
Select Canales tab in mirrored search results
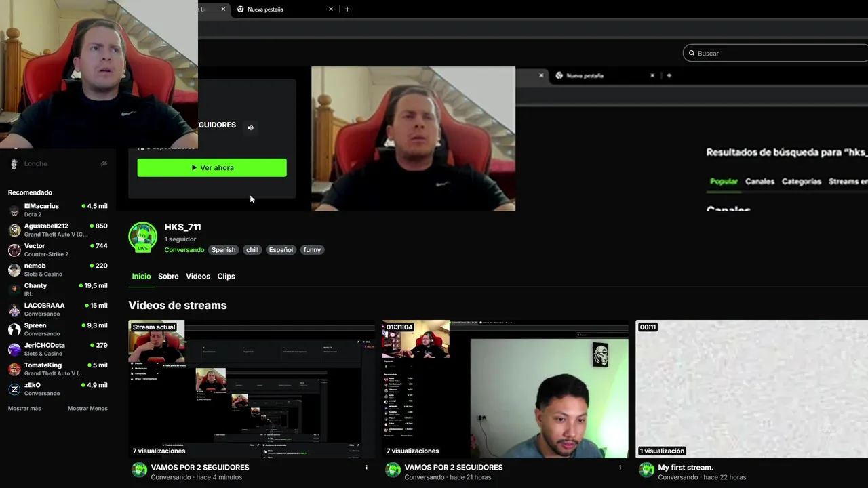(x=759, y=181)
